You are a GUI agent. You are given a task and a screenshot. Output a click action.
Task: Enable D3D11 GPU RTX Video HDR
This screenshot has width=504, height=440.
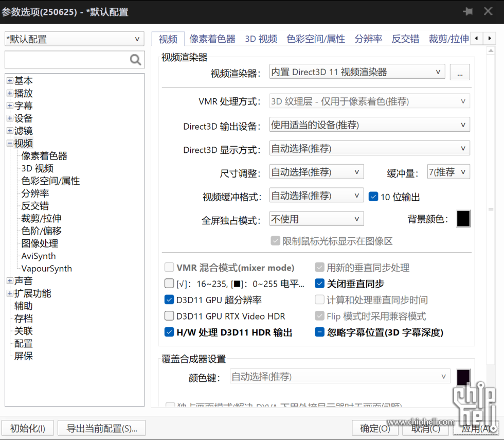169,316
